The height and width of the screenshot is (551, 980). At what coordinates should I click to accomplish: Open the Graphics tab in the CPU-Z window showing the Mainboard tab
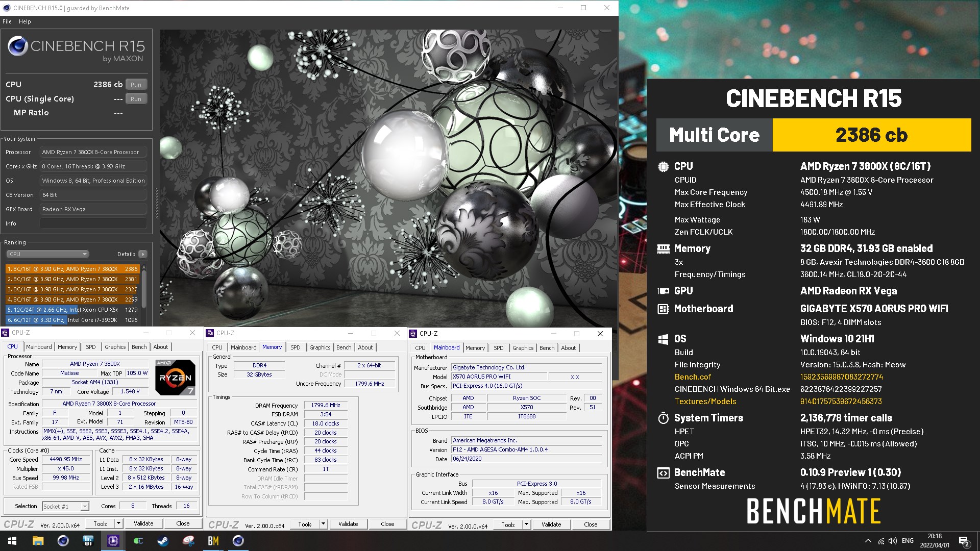[523, 348]
